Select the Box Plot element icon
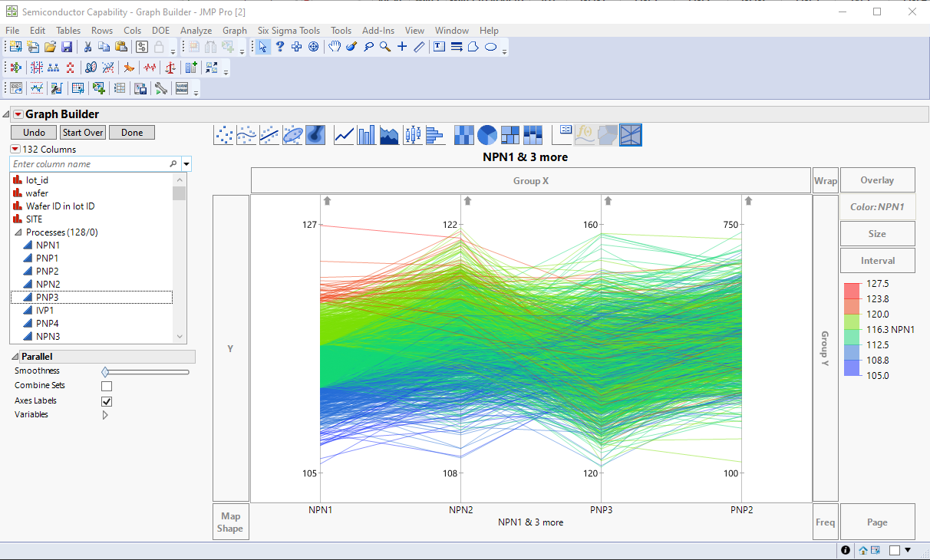 (412, 135)
